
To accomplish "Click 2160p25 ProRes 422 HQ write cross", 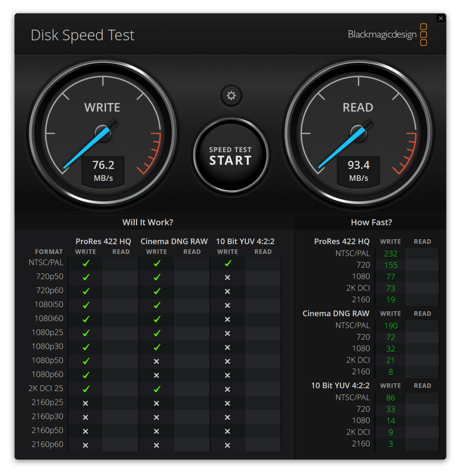I will [86, 403].
